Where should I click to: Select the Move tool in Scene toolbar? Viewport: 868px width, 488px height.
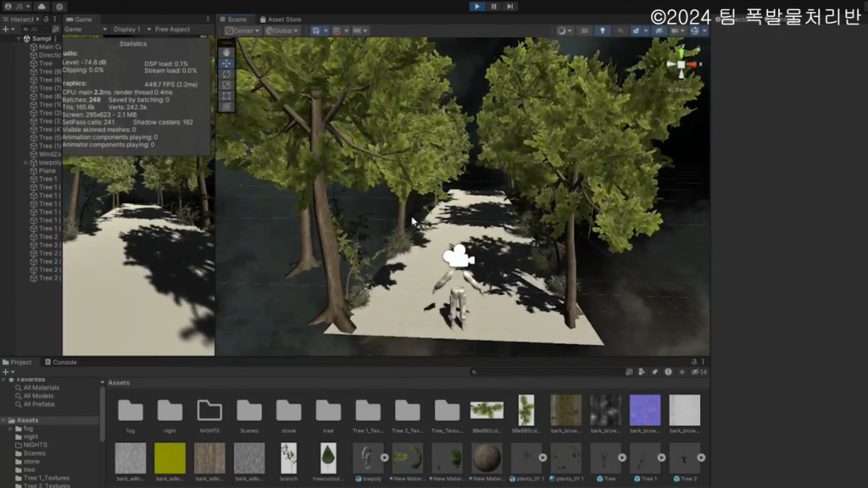[227, 64]
